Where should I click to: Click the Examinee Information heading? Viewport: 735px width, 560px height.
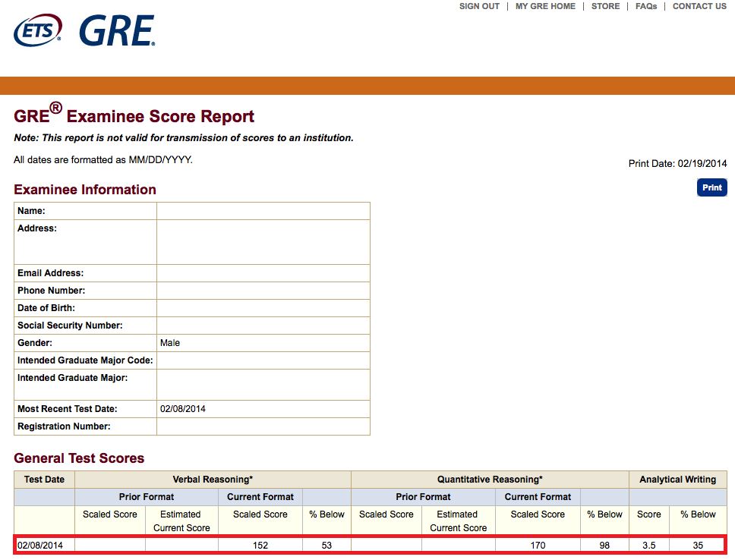point(85,189)
